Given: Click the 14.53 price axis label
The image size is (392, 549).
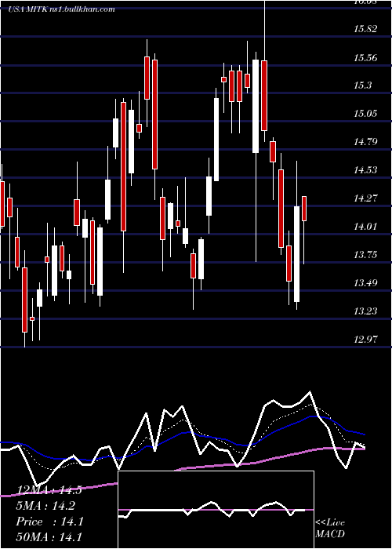Looking at the screenshot, I should pyautogui.click(x=365, y=170).
